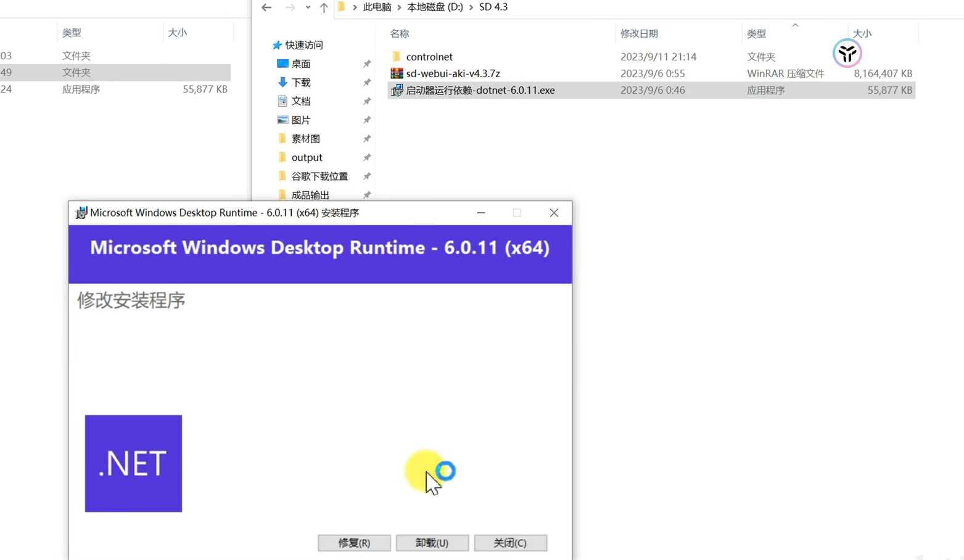This screenshot has height=560, width=964.
Task: Click the .NET logo image
Action: click(133, 463)
